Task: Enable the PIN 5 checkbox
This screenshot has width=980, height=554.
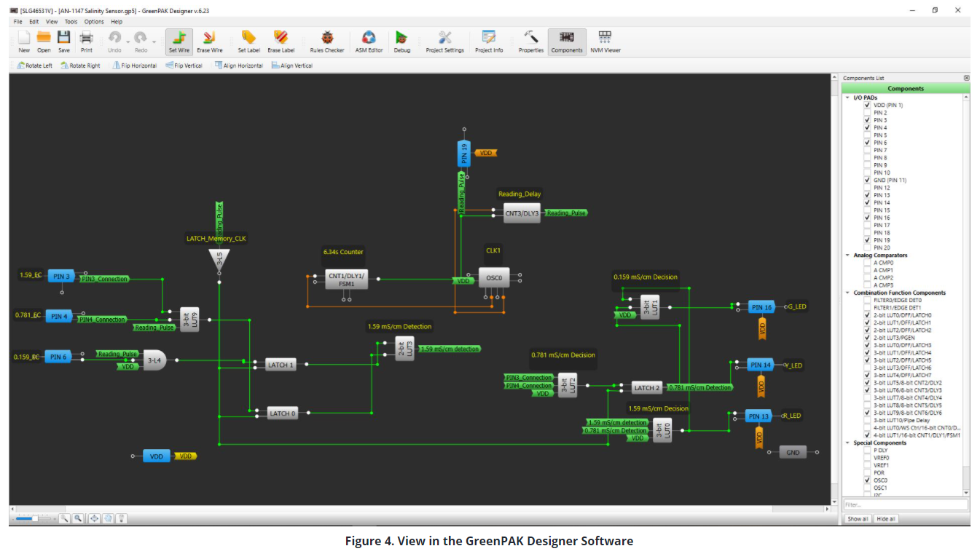Action: click(867, 135)
